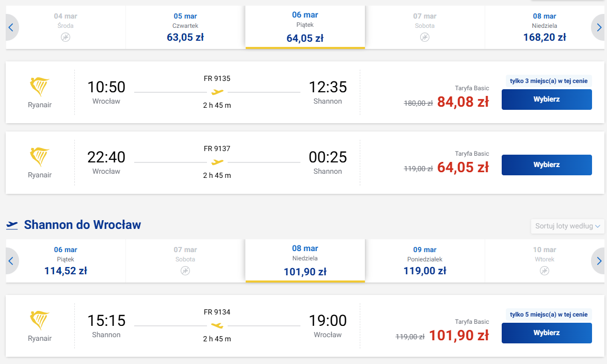Click next dates arrow for Shannon return flights

pyautogui.click(x=599, y=261)
